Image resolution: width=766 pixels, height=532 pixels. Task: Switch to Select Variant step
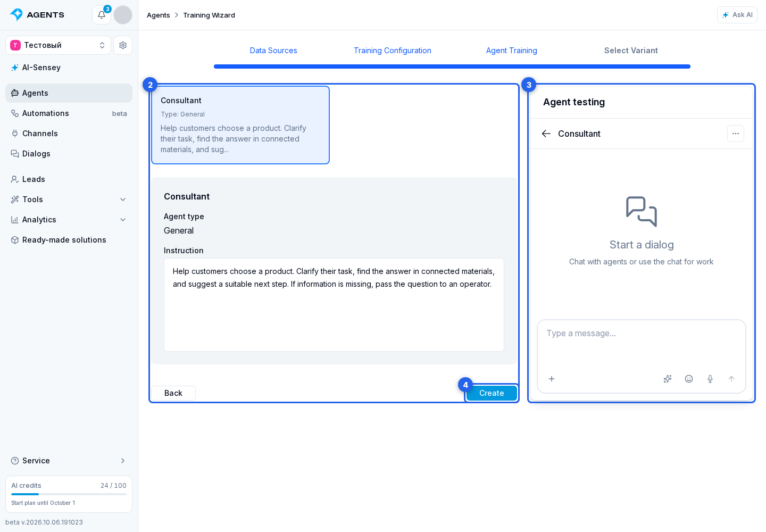tap(631, 51)
